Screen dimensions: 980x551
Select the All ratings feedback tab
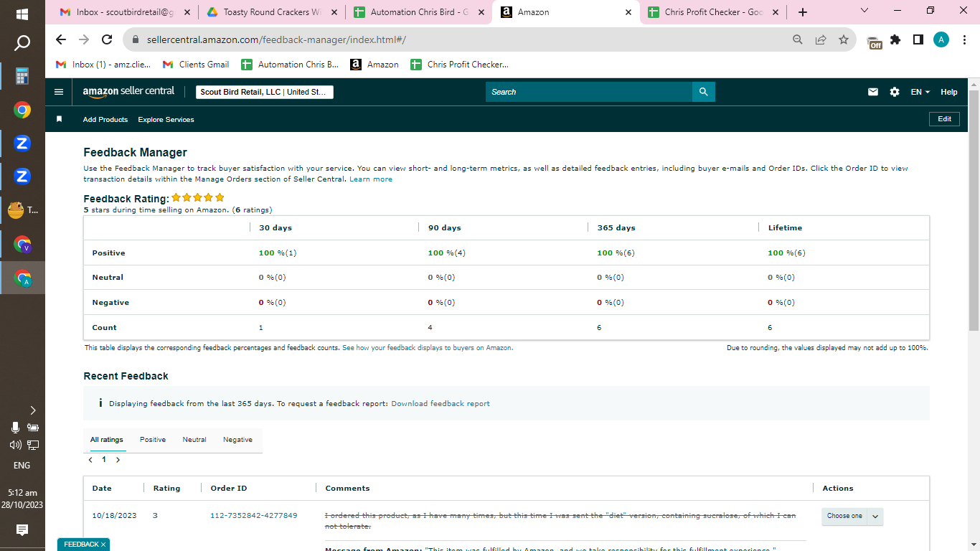[107, 440]
